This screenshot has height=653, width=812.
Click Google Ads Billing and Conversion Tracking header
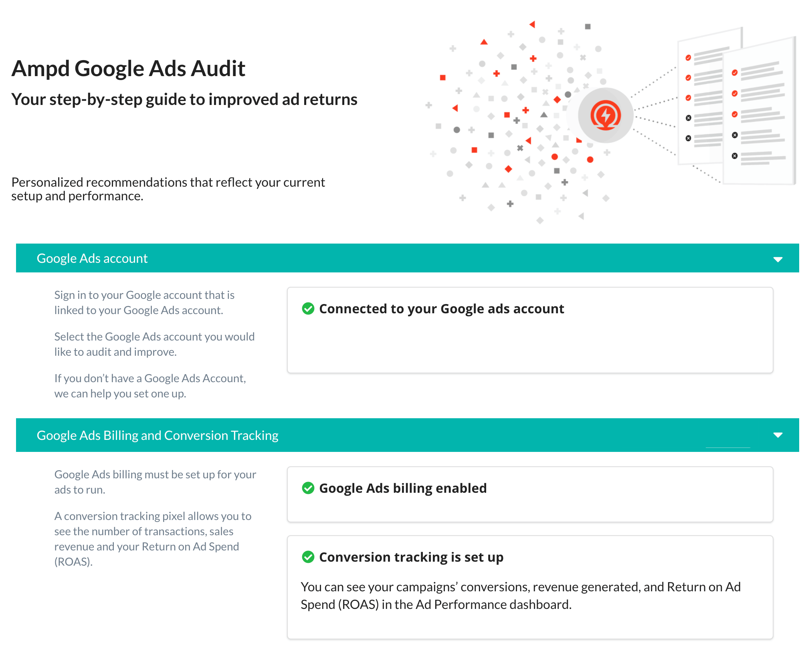tap(407, 435)
